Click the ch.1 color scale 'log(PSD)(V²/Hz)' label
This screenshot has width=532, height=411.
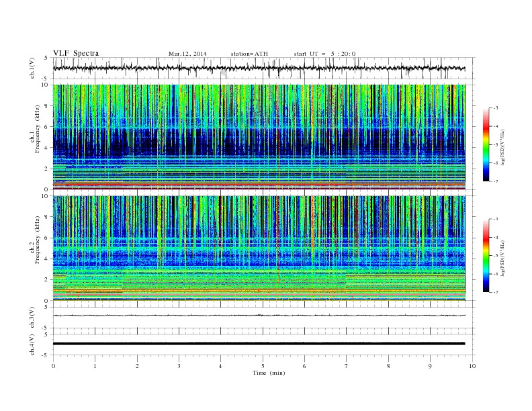[x=502, y=148]
